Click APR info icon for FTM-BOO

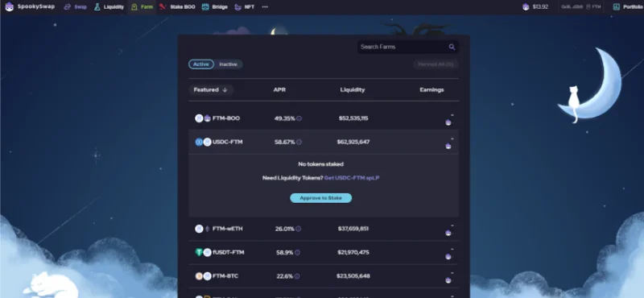pyautogui.click(x=299, y=118)
